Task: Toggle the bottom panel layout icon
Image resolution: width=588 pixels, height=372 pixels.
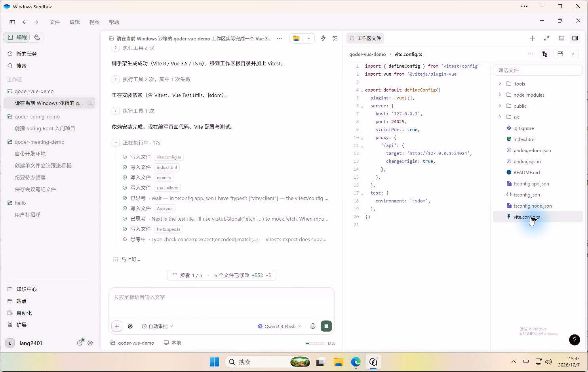Action: click(561, 38)
